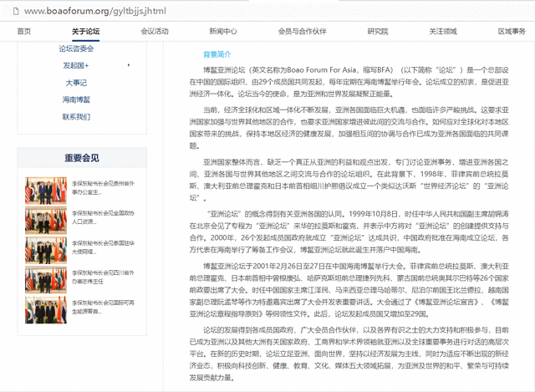Open the 海南博鳌 sidebar link
The width and height of the screenshot is (535, 392).
(76, 99)
